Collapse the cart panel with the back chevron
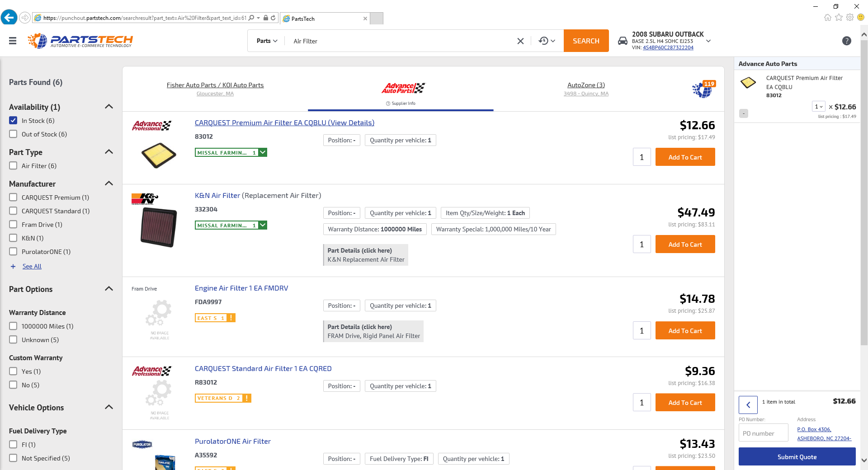The image size is (868, 470). tap(748, 405)
